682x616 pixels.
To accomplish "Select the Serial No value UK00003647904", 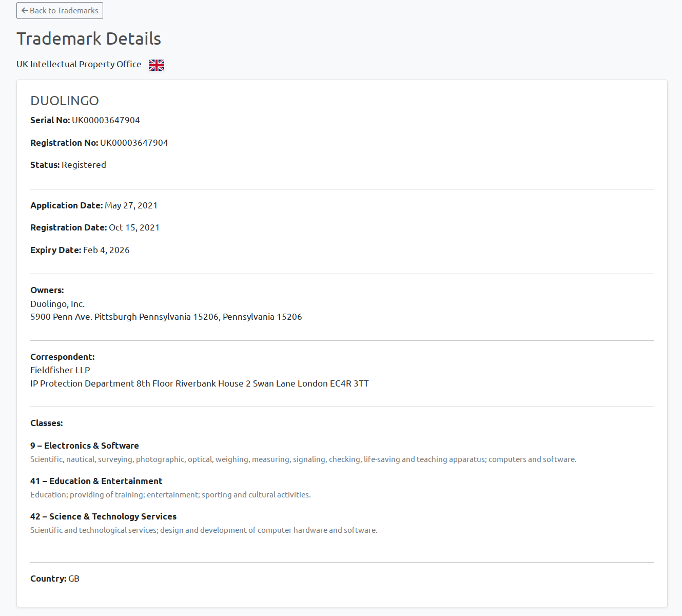I will tap(106, 120).
